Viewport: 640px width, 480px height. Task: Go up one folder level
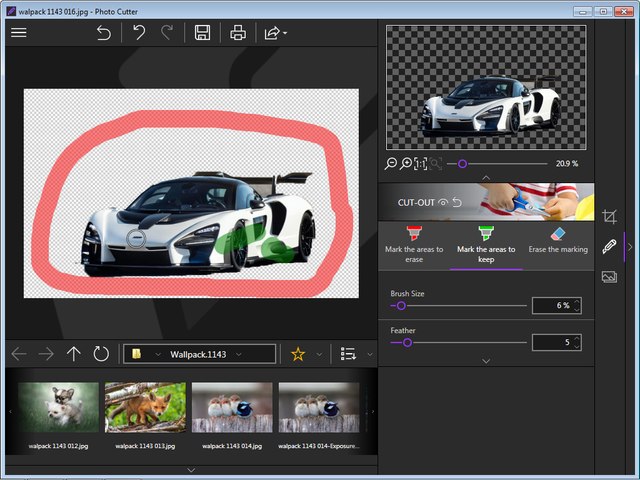point(73,354)
